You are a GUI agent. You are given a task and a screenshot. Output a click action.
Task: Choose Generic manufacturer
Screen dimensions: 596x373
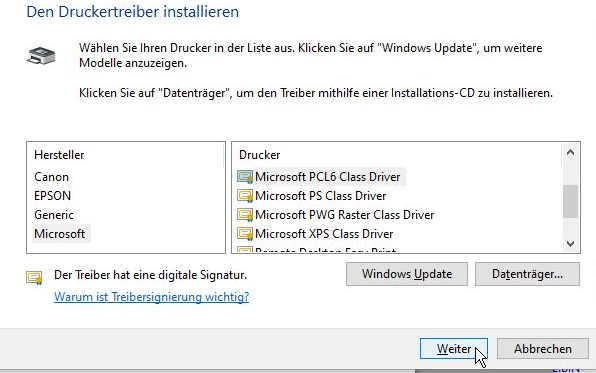tap(54, 215)
